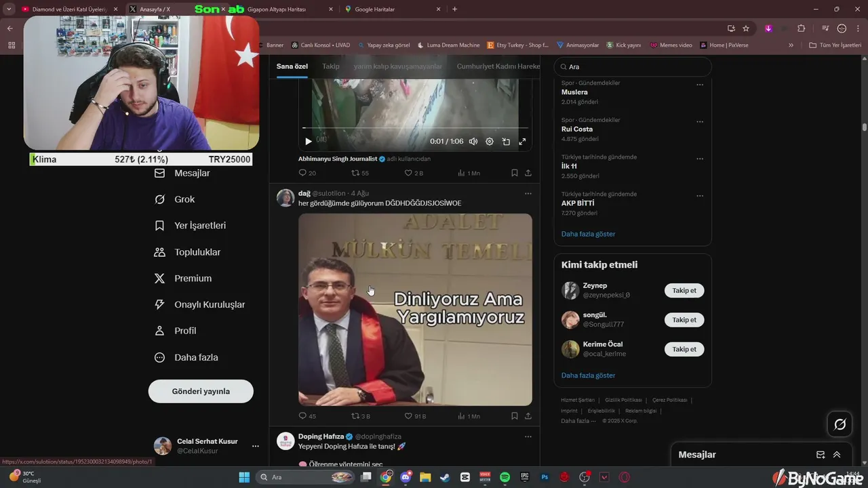
Task: Open options for the Muslera trend
Action: click(x=700, y=85)
